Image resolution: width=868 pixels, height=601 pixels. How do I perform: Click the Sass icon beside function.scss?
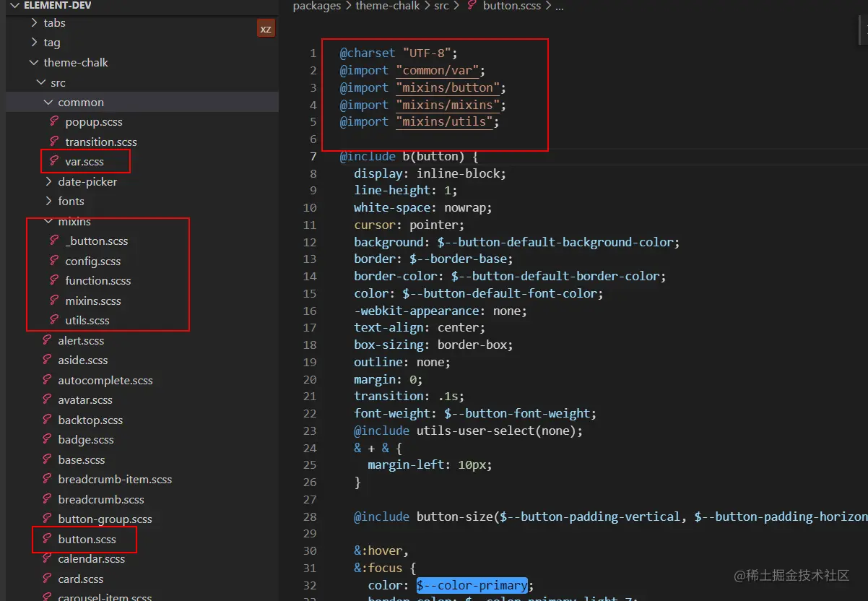coord(54,280)
